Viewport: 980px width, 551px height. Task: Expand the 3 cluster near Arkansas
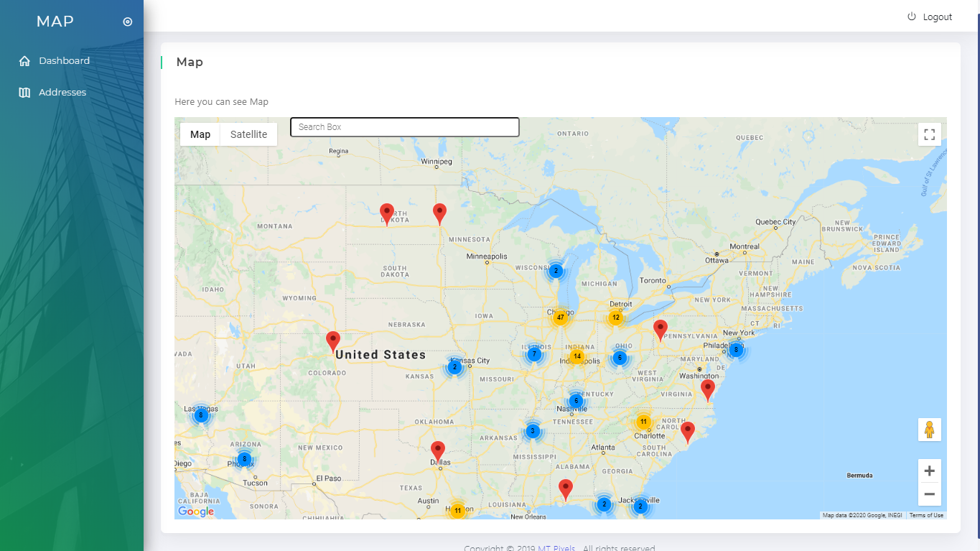point(532,431)
